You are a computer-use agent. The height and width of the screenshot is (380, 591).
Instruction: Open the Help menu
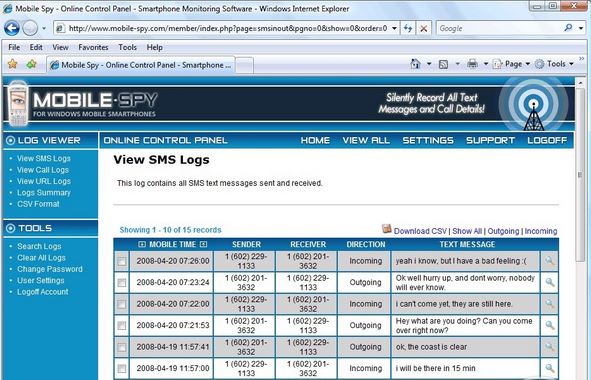tap(155, 48)
